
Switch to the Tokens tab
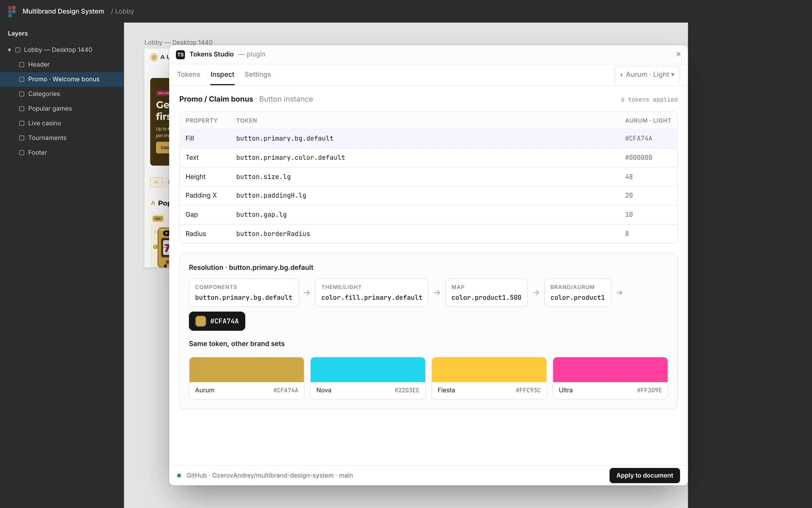coord(189,75)
